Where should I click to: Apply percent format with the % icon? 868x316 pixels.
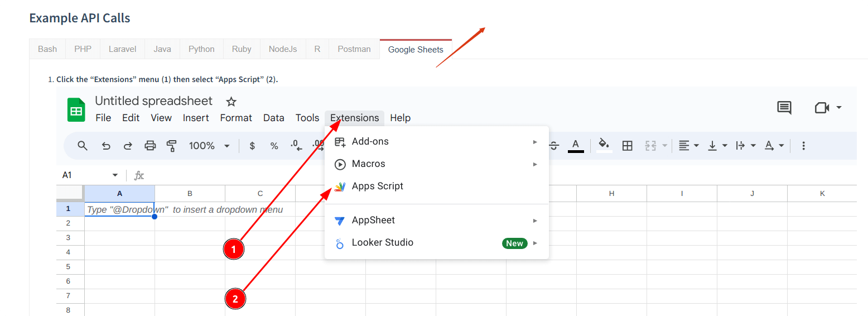[x=274, y=146]
